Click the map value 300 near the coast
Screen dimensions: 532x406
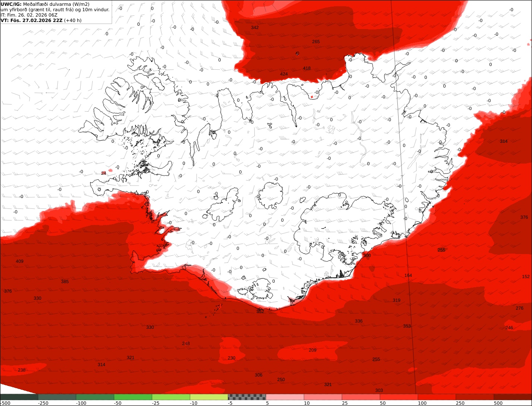[x=367, y=255]
